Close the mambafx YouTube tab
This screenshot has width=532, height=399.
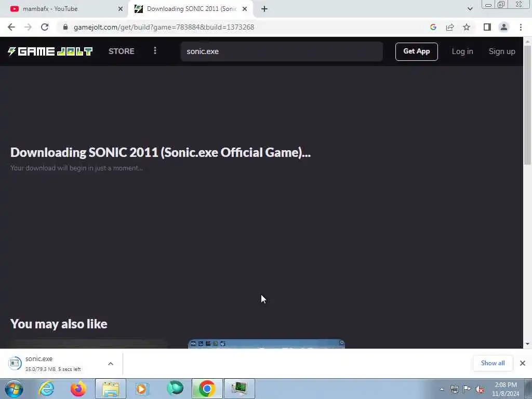point(120,9)
